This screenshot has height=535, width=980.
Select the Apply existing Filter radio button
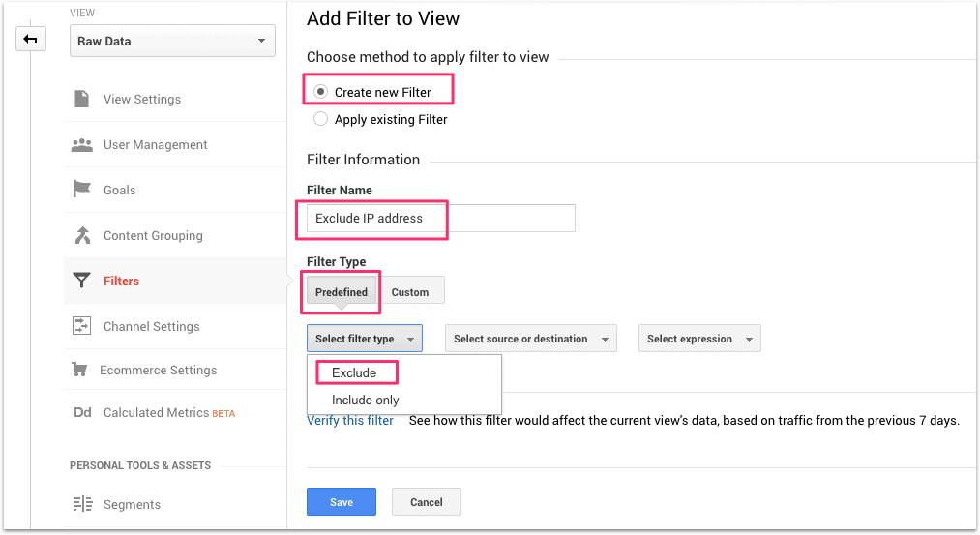320,120
